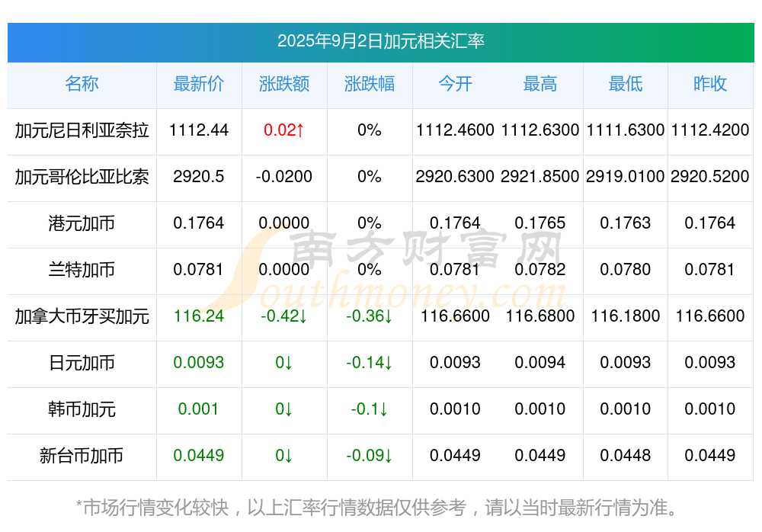Screen dimensions: 762x532
Task: Click high value 116.6800
Action: tap(540, 316)
